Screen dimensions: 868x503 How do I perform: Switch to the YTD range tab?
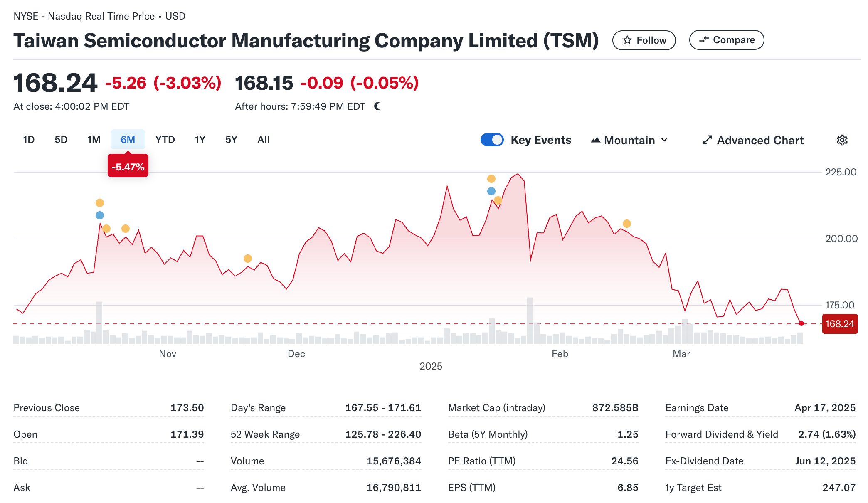165,140
